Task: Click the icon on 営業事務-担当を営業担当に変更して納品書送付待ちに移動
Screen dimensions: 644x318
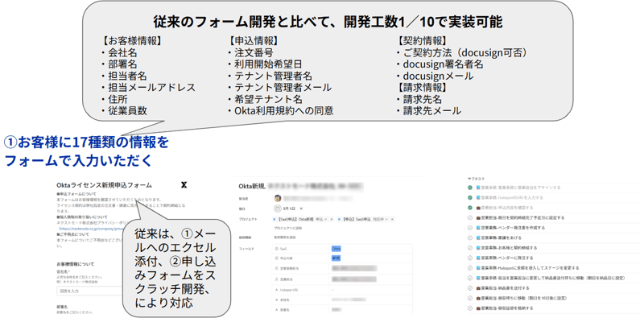Action: point(478,278)
